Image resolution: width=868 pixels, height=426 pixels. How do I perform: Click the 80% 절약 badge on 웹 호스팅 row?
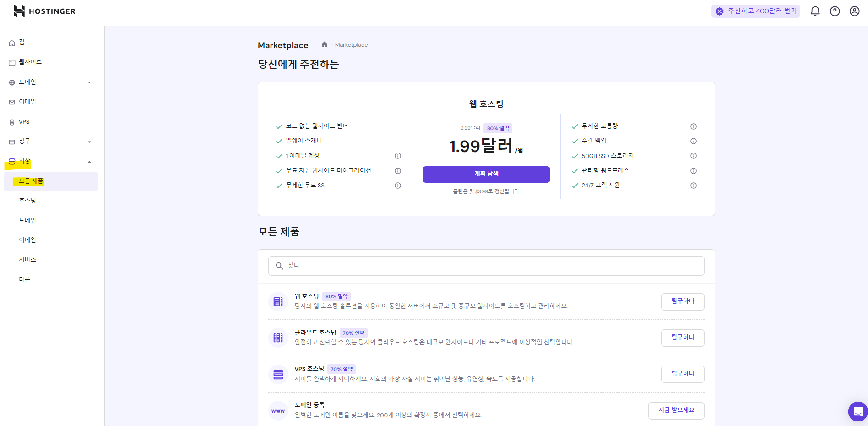coord(336,296)
